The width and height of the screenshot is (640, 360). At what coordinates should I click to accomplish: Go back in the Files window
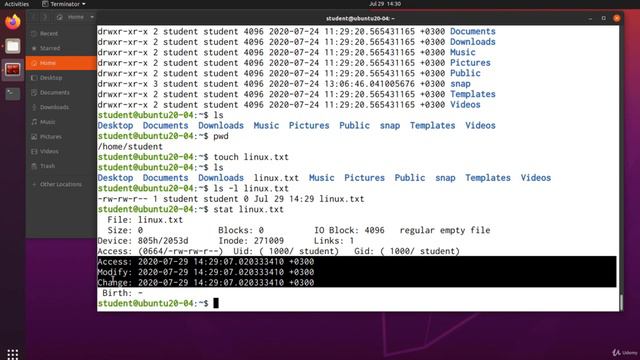[34, 17]
